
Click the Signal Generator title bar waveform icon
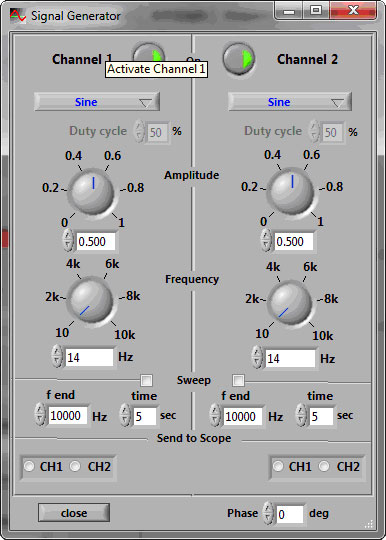click(18, 15)
